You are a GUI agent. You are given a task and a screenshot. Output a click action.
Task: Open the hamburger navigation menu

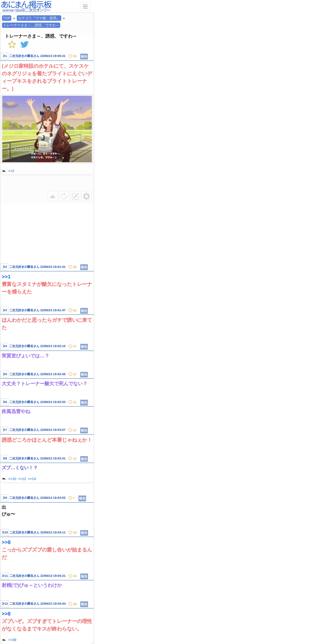[85, 7]
